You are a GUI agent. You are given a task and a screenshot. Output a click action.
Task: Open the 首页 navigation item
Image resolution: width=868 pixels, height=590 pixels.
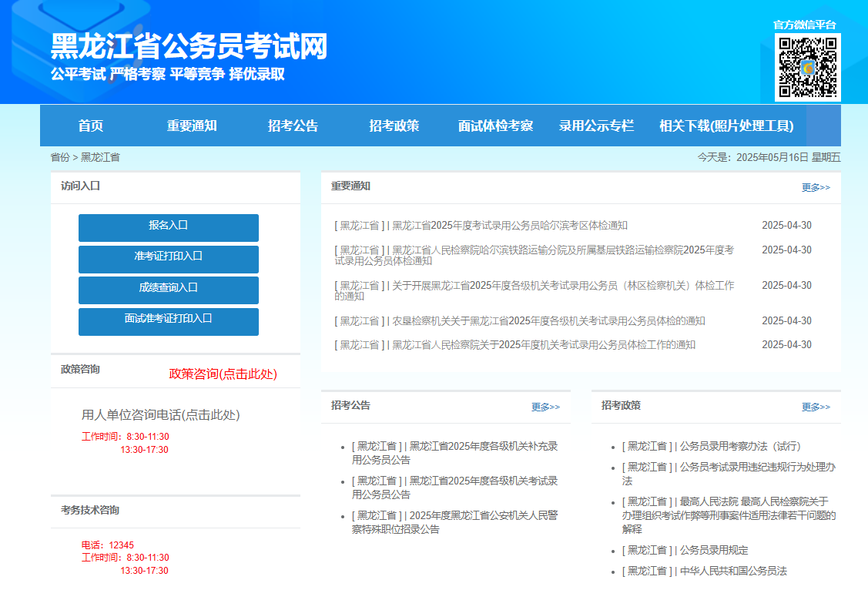(x=91, y=126)
